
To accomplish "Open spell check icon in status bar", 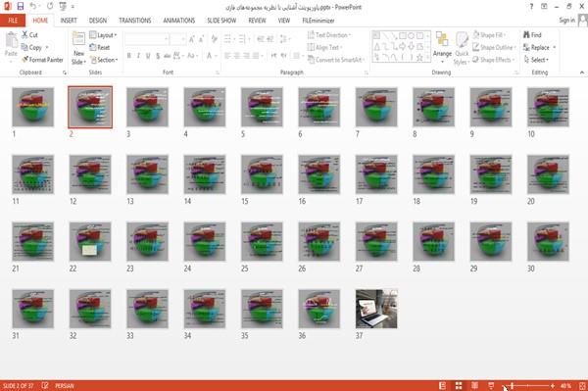I will 45,385.
